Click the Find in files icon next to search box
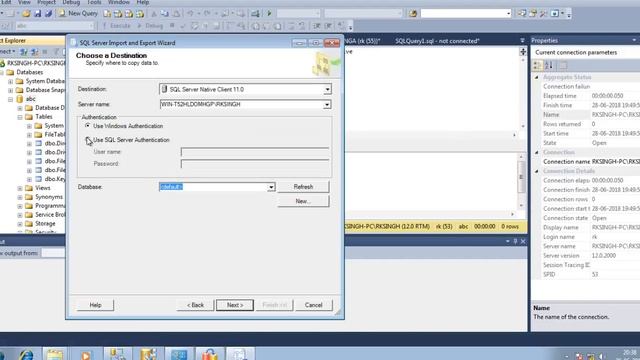Viewport: 640px width, 360px height. [413, 13]
